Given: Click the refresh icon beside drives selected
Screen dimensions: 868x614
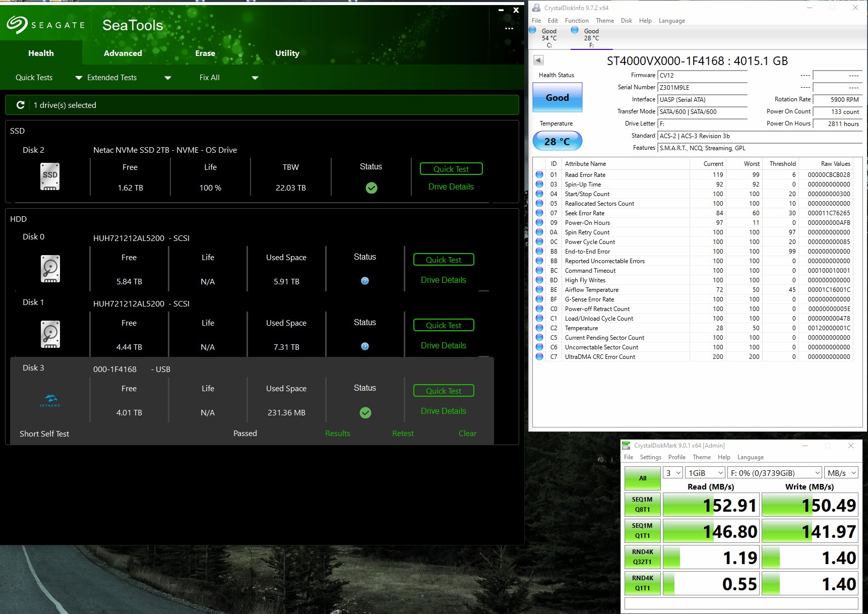Looking at the screenshot, I should point(21,105).
